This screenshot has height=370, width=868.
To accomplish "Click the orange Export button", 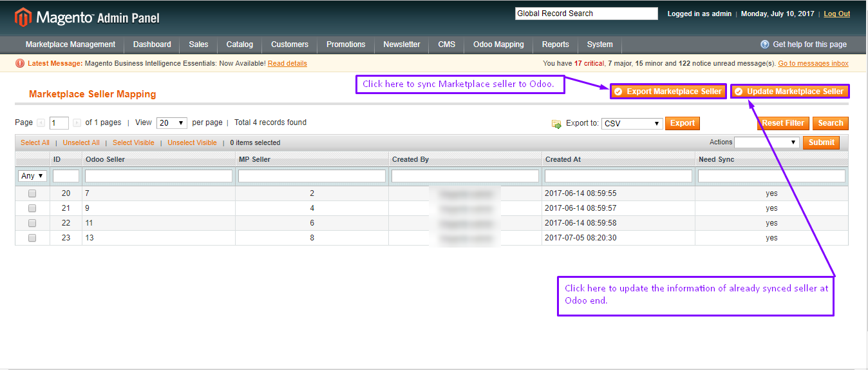I will [x=683, y=123].
